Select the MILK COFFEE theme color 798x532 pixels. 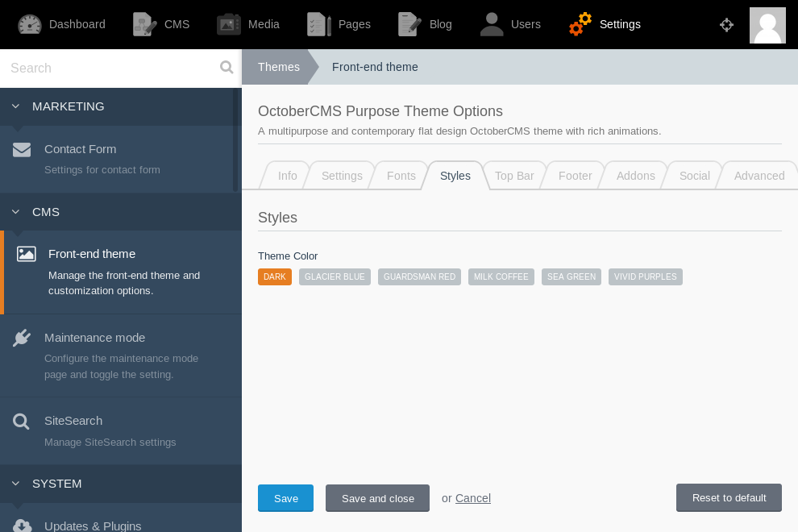coord(501,277)
